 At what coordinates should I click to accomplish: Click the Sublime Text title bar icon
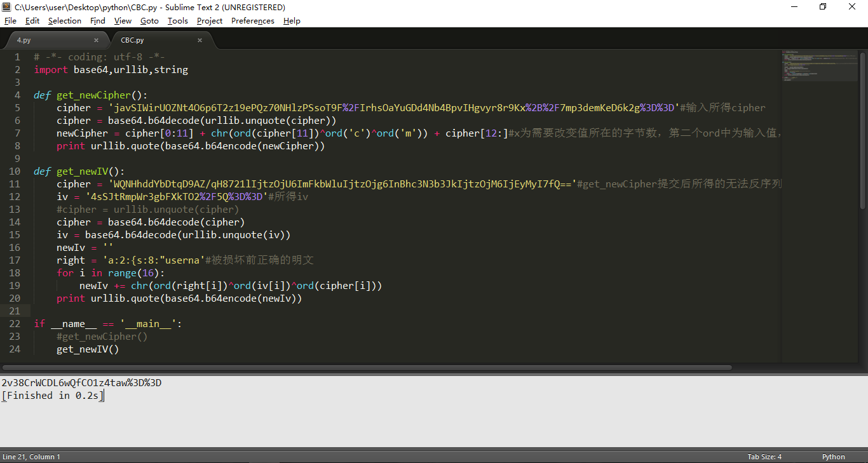pos(6,7)
